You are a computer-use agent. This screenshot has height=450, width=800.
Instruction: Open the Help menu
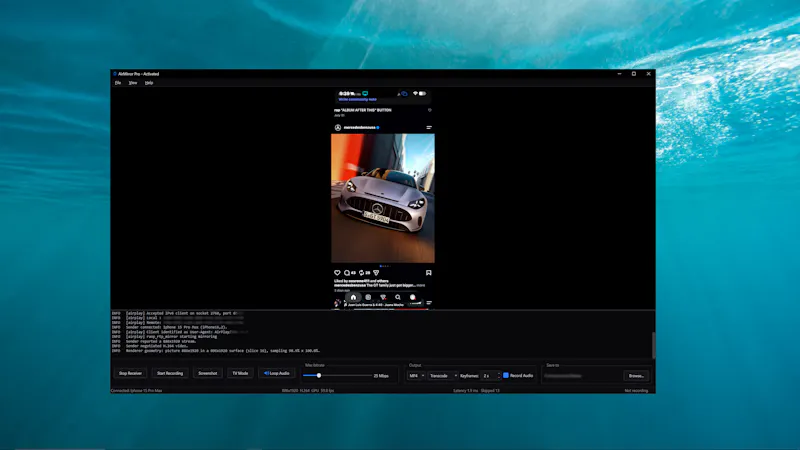149,83
